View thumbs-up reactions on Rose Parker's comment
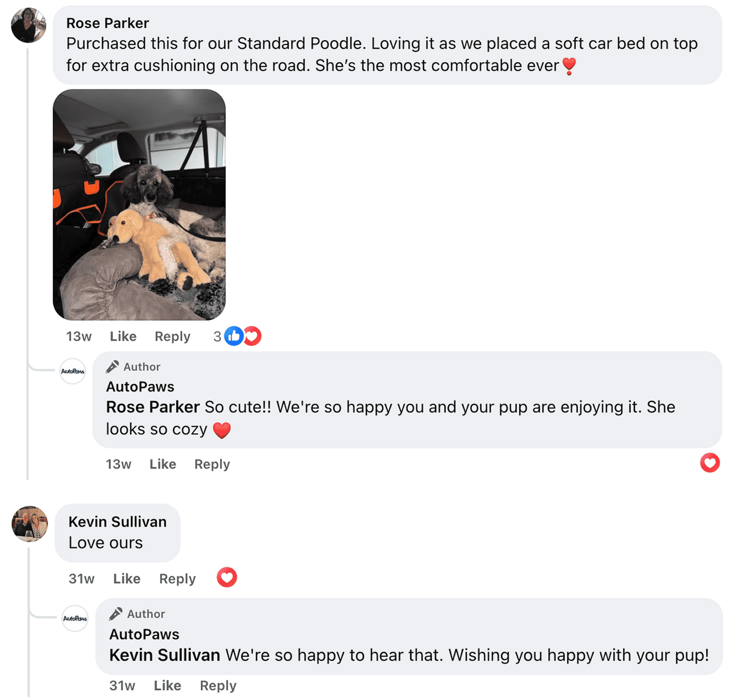 [x=234, y=336]
